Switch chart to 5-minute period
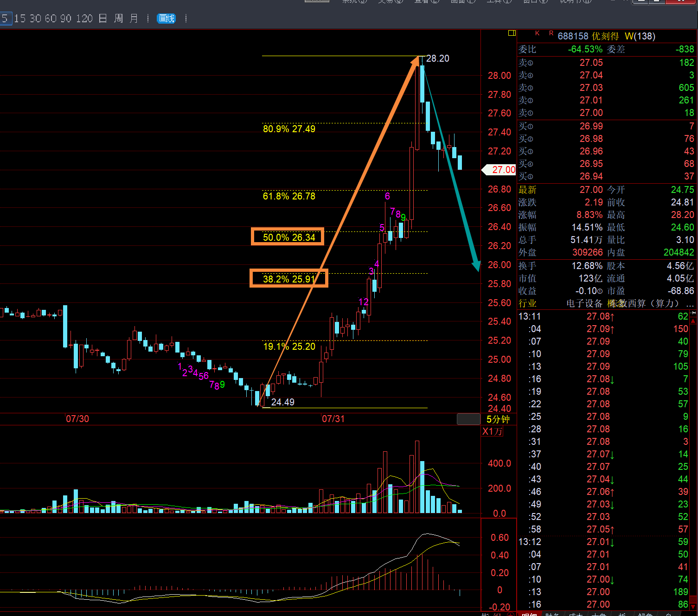This screenshot has height=616, width=698. pos(5,19)
